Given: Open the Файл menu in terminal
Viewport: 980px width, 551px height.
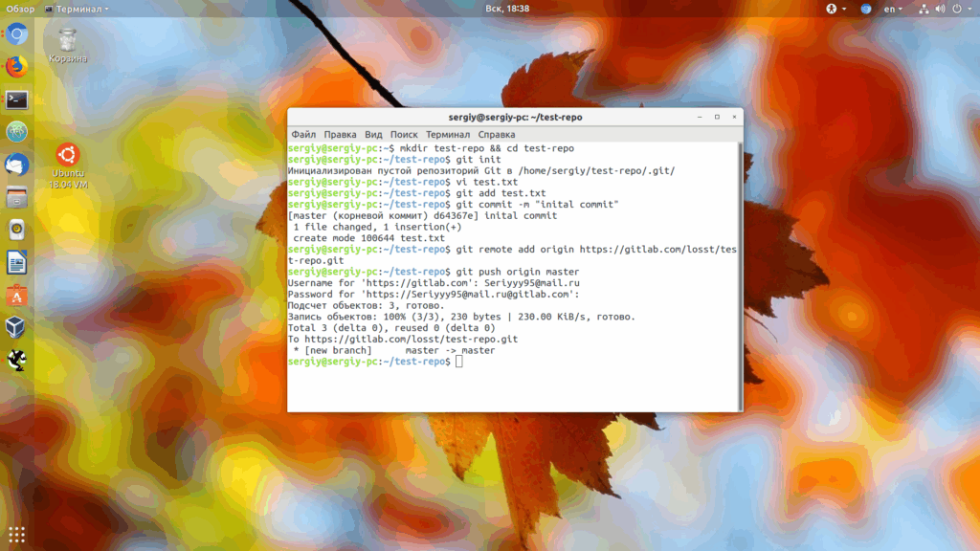Looking at the screenshot, I should click(303, 134).
